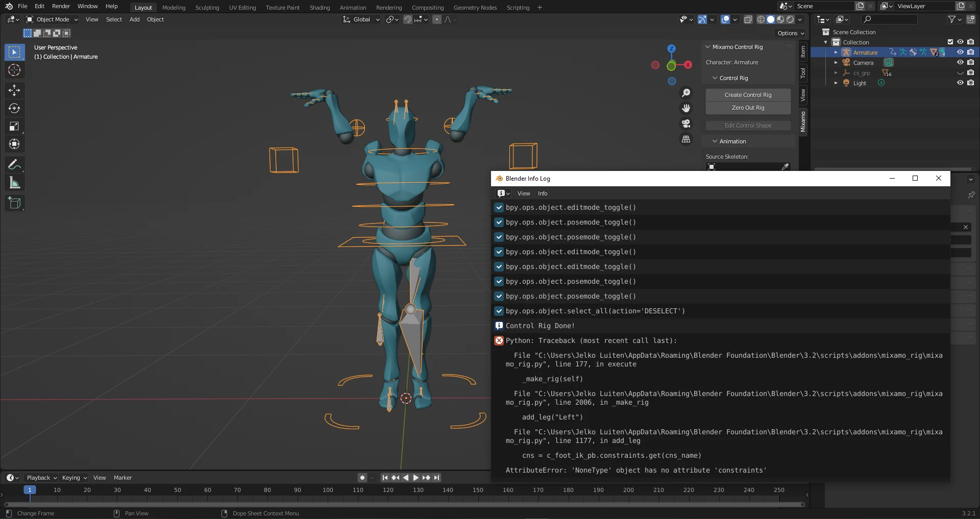The image size is (980, 519).
Task: Add a new workspace tab
Action: pos(540,7)
